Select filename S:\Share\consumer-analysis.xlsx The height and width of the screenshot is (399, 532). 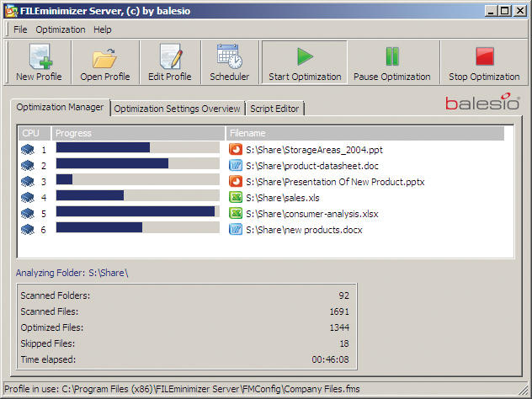(x=311, y=214)
